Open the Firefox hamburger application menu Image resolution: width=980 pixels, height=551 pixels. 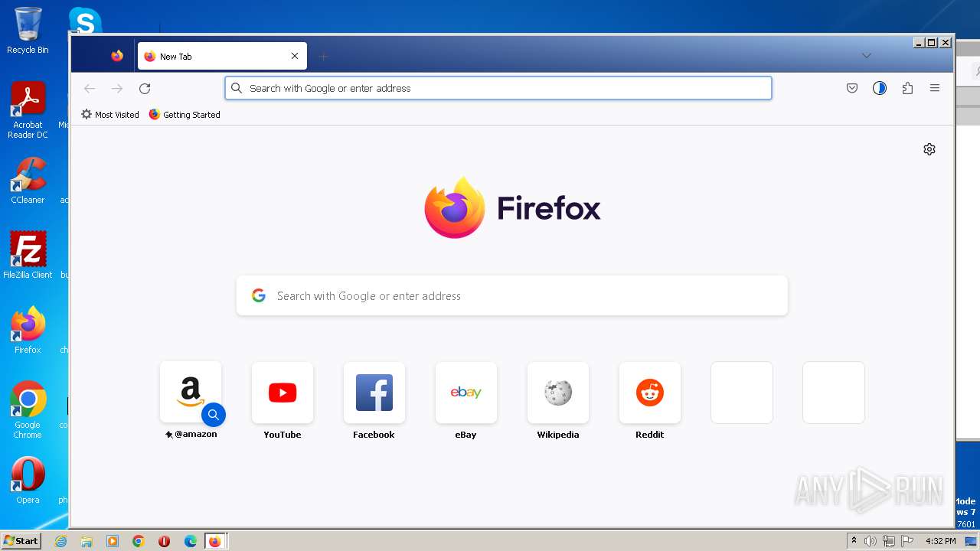click(x=935, y=88)
